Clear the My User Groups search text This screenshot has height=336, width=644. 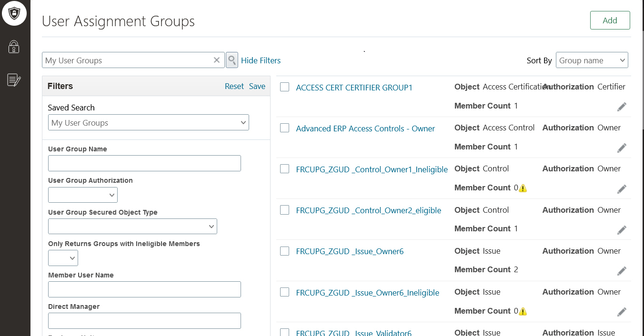pyautogui.click(x=217, y=60)
